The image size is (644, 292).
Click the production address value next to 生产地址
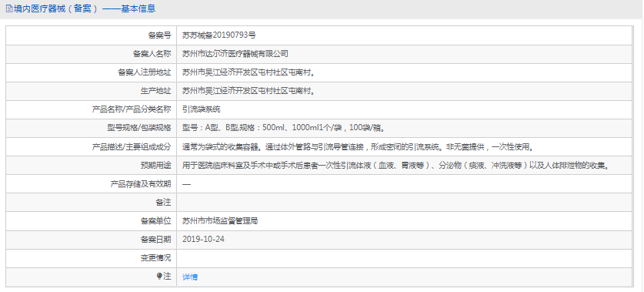[249, 91]
